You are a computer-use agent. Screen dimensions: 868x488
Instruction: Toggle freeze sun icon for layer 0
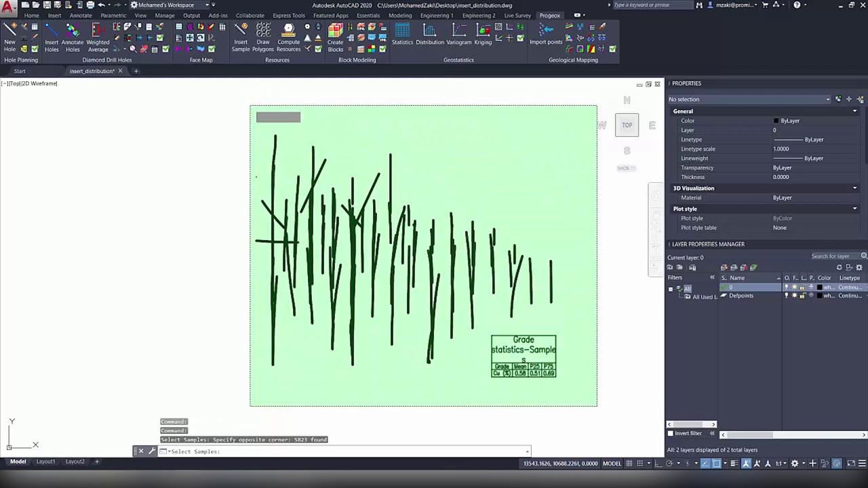pos(795,287)
